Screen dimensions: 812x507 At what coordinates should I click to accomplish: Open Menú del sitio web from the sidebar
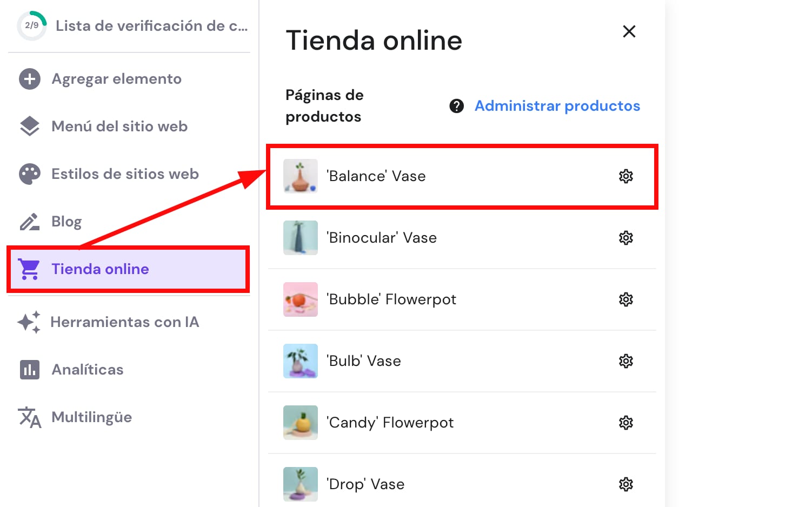tap(119, 126)
